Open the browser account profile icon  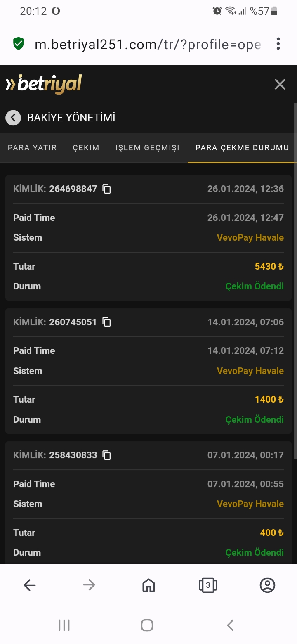[267, 585]
